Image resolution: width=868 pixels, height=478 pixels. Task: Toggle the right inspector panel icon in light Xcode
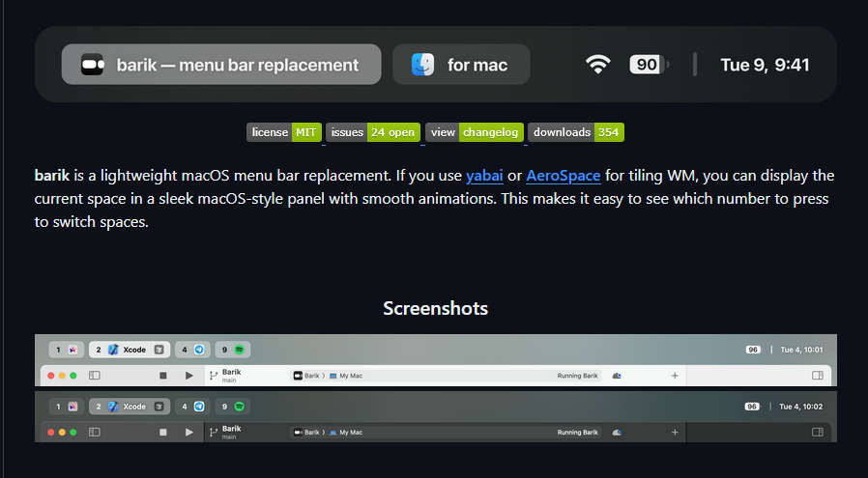pyautogui.click(x=818, y=376)
